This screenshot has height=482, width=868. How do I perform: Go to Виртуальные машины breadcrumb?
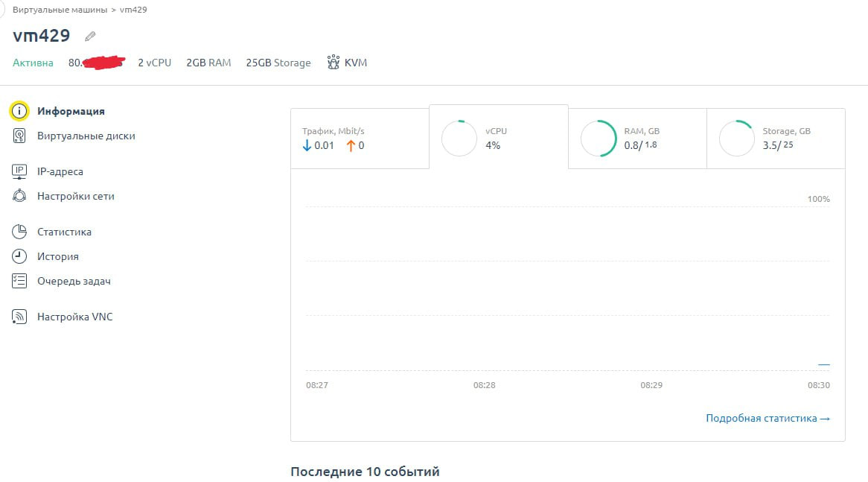60,10
